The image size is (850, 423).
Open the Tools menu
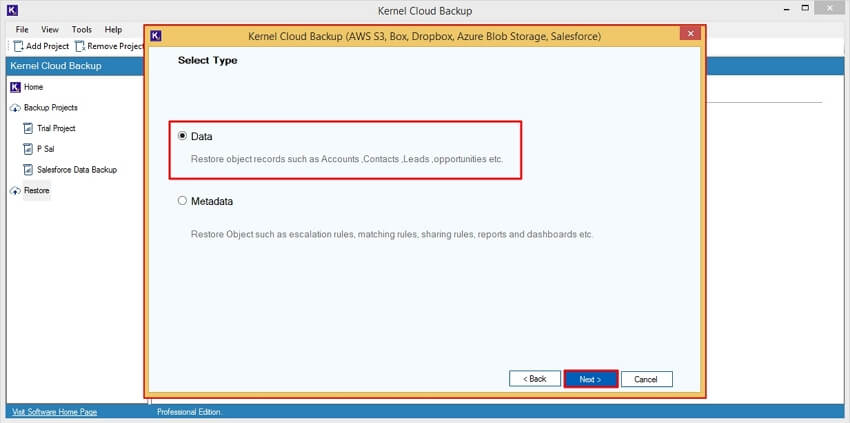click(82, 29)
